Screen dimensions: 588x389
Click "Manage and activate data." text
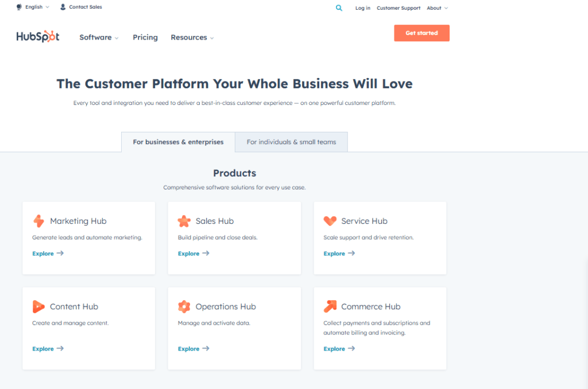point(214,323)
